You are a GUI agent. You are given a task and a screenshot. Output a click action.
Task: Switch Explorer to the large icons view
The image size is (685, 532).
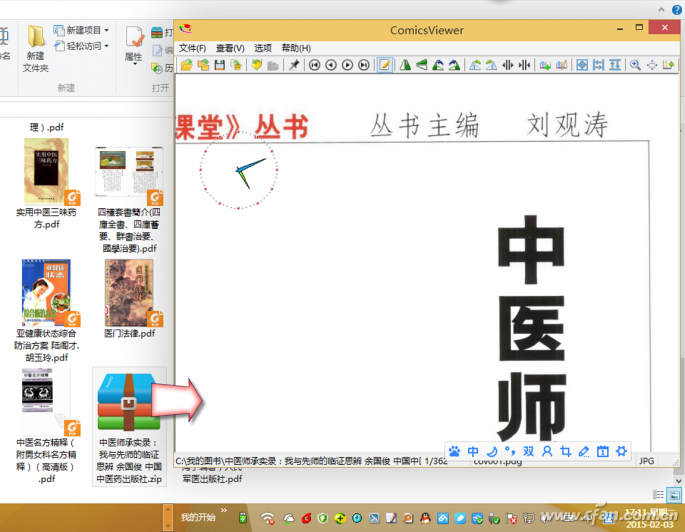coord(675,495)
